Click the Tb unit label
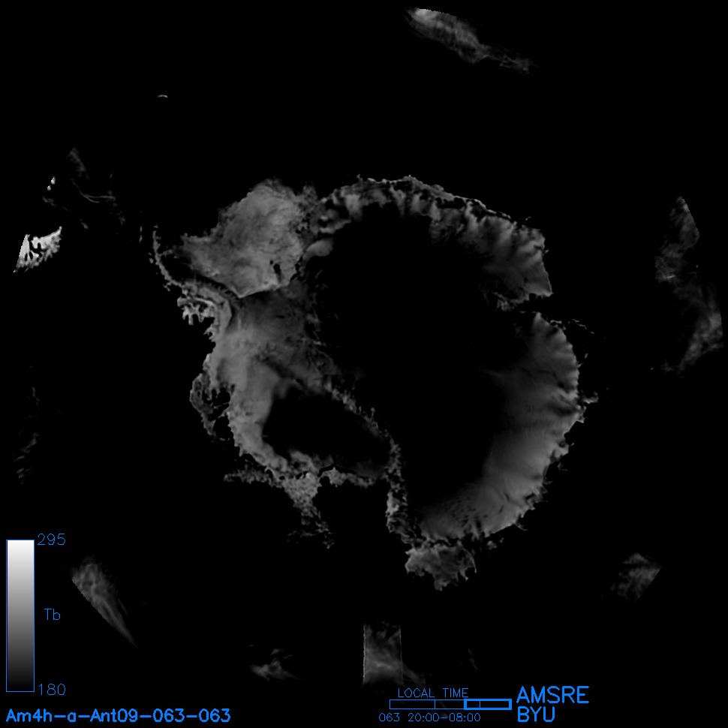The image size is (728, 728). coord(53,615)
